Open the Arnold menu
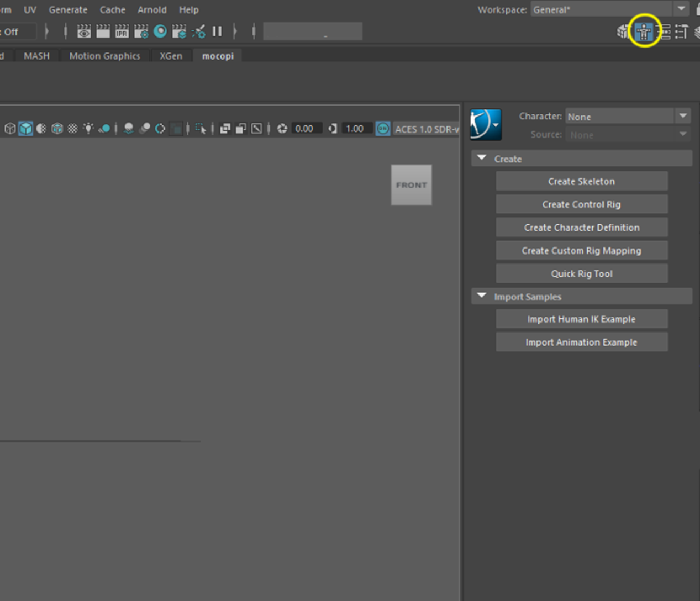Viewport: 700px width, 601px height. 152,10
